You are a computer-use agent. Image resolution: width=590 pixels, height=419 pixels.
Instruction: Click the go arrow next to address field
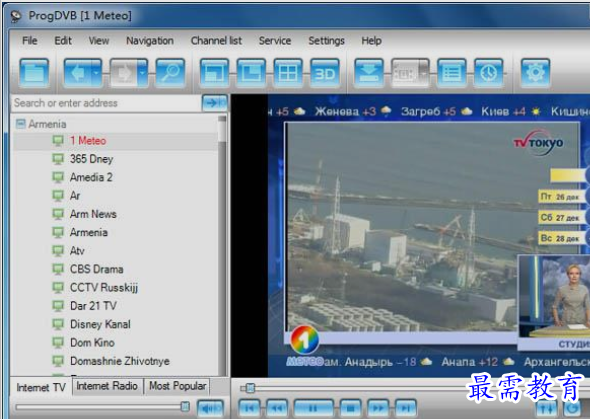pos(214,103)
